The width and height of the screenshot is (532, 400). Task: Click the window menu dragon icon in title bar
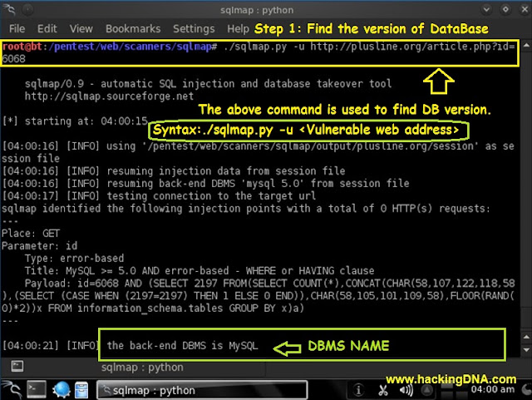(x=9, y=9)
